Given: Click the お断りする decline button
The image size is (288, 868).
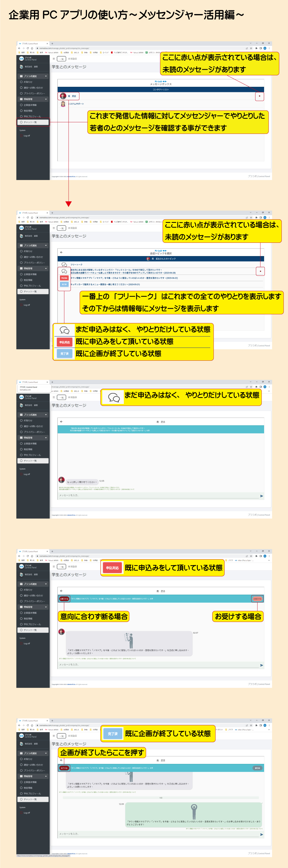Looking at the screenshot, I should point(64,599).
